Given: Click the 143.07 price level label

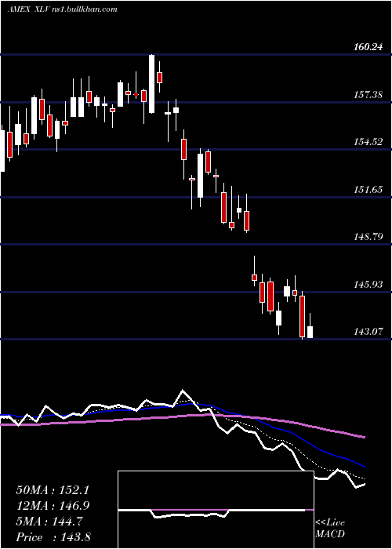Looking at the screenshot, I should point(368,331).
